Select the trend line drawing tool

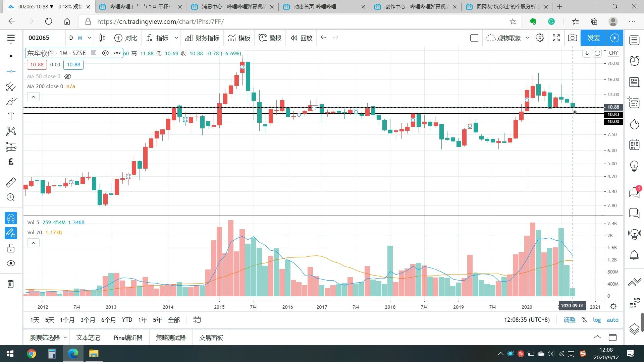click(x=11, y=71)
